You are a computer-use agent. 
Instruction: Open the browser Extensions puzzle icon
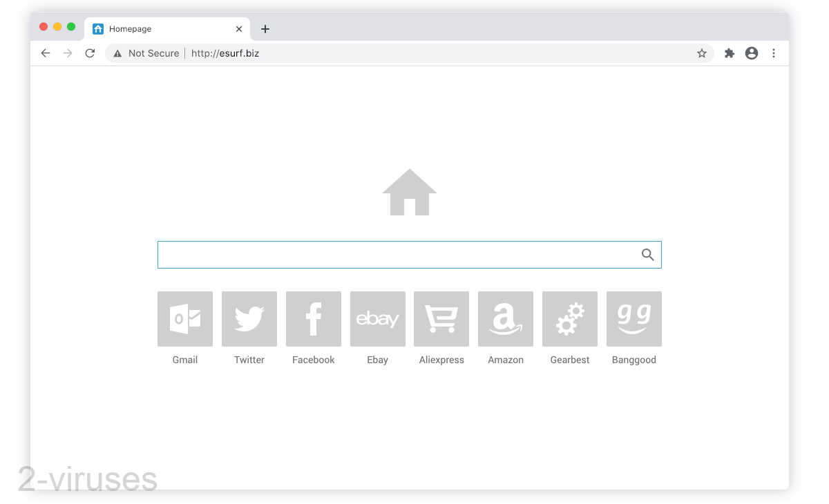click(729, 52)
